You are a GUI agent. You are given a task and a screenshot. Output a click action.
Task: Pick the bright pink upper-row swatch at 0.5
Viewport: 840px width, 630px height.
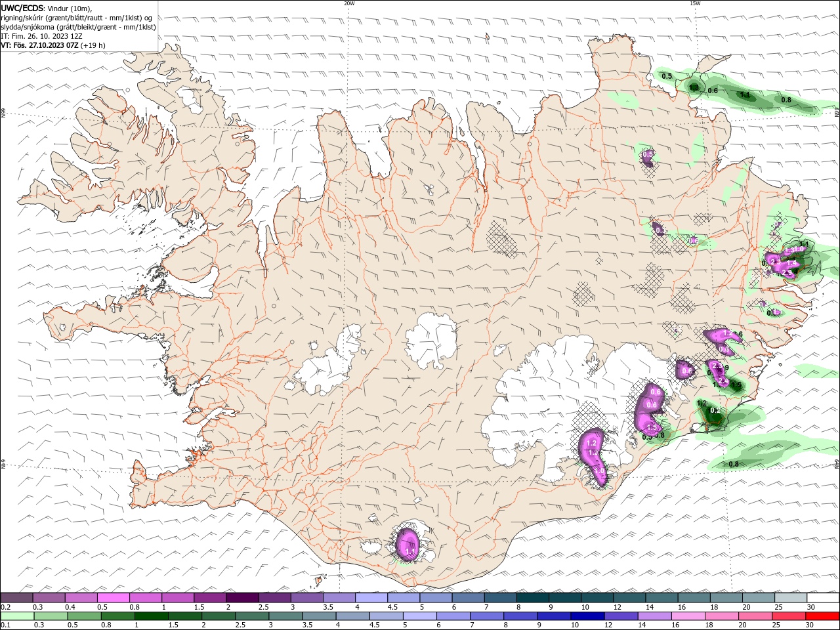coord(114,598)
